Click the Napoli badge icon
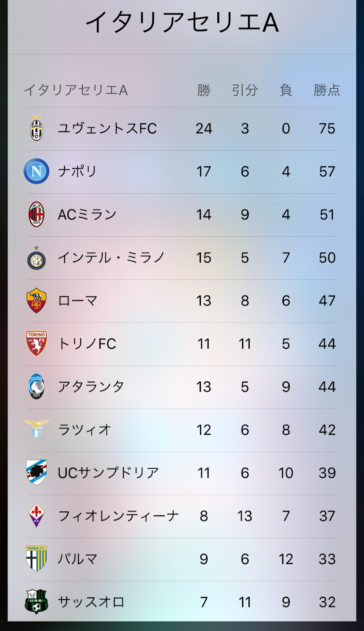Screen dimensions: 364x631 [x=36, y=172]
